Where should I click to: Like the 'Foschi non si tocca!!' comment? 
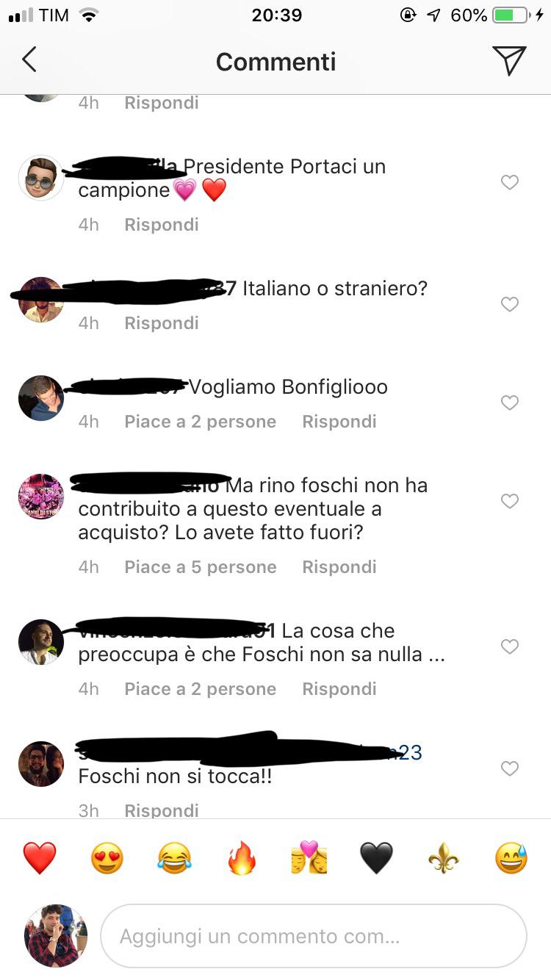510,768
